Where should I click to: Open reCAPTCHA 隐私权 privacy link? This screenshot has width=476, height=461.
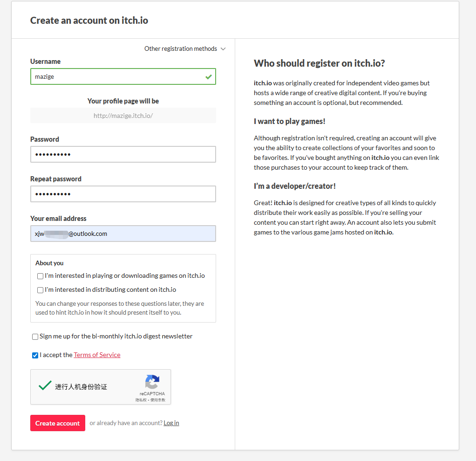point(140,400)
